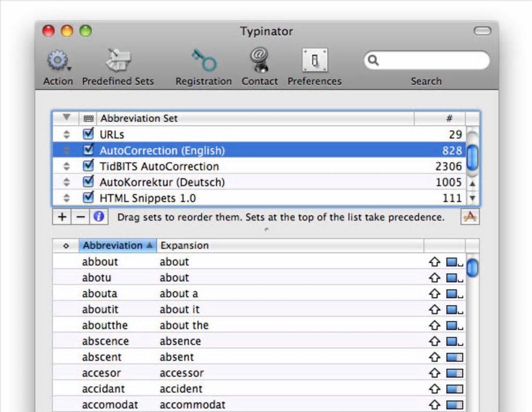Add a new abbreviation set with plus
The height and width of the screenshot is (412, 532).
pyautogui.click(x=62, y=217)
